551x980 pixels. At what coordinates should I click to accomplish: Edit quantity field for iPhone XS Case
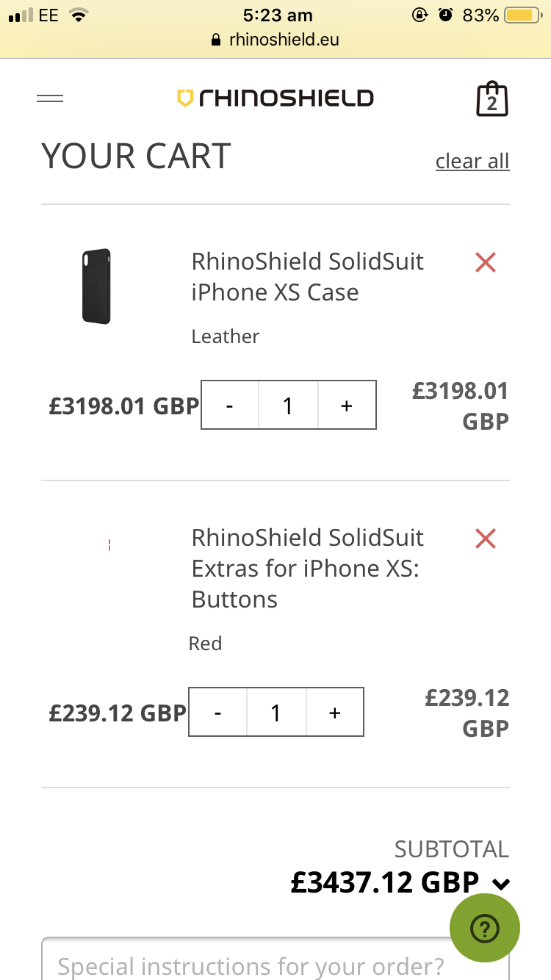tap(288, 405)
